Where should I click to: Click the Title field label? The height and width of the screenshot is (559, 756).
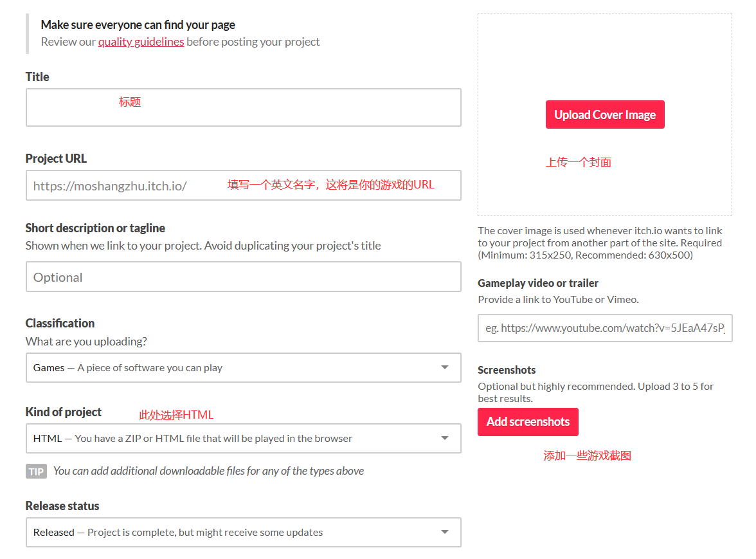[37, 77]
